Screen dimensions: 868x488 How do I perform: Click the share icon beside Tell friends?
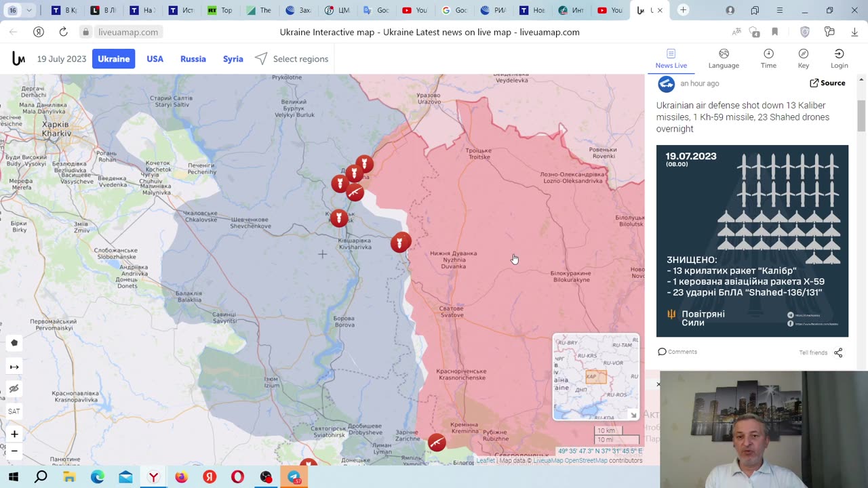838,352
